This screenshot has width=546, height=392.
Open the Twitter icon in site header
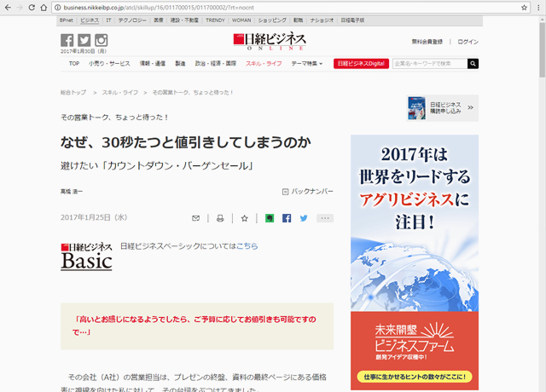[84, 40]
